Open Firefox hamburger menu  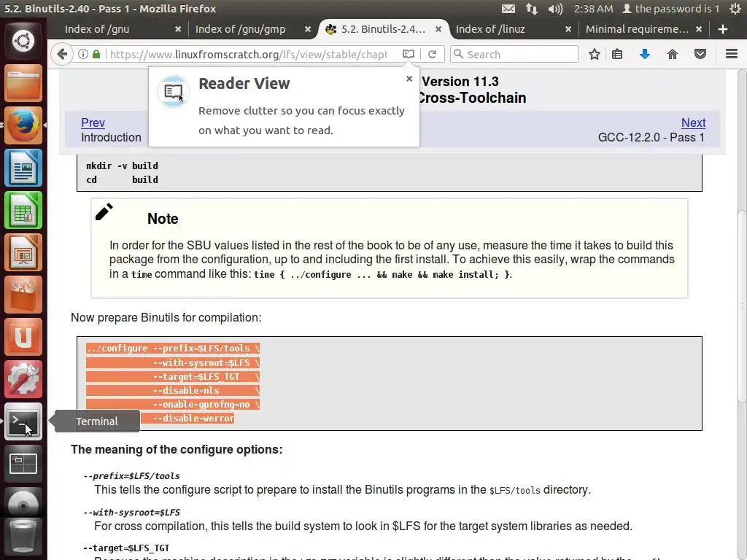(x=732, y=54)
